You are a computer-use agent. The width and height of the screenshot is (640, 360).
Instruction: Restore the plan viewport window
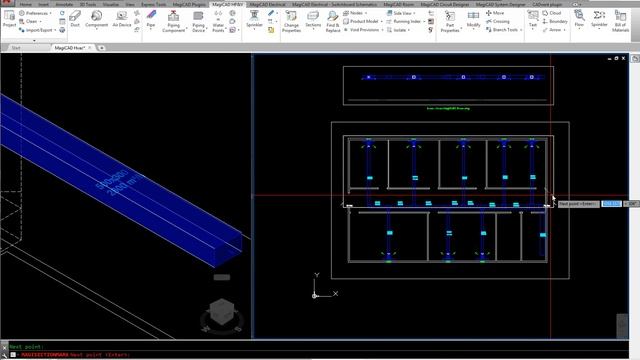pyautogui.click(x=616, y=58)
